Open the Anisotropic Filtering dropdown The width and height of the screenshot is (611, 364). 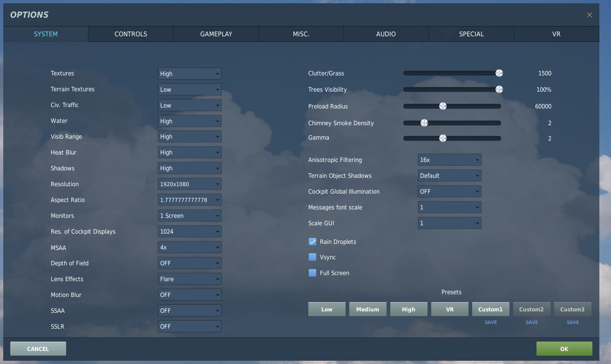tap(449, 160)
